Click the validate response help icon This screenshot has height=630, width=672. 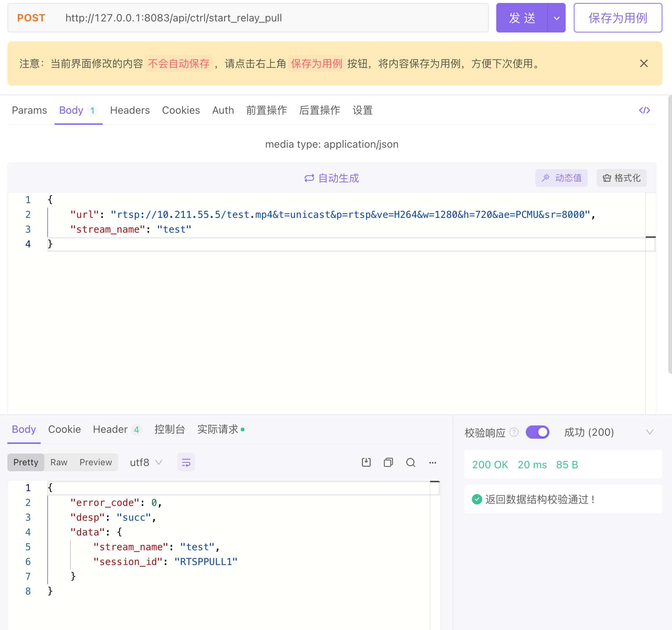coord(514,432)
